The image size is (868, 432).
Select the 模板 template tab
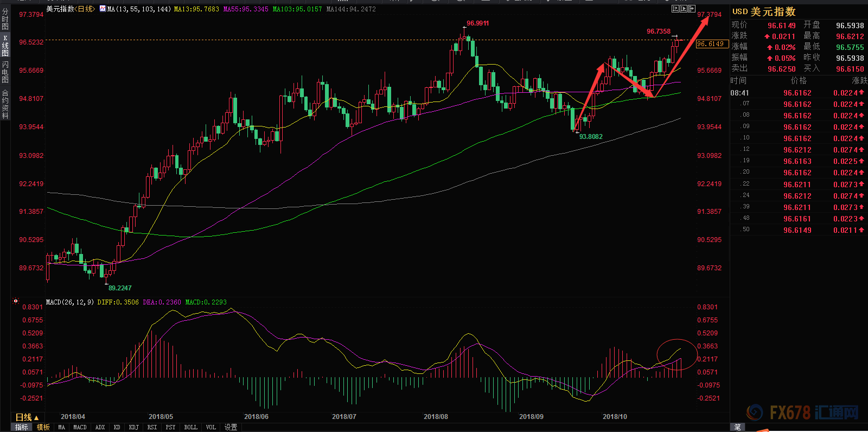(43, 427)
